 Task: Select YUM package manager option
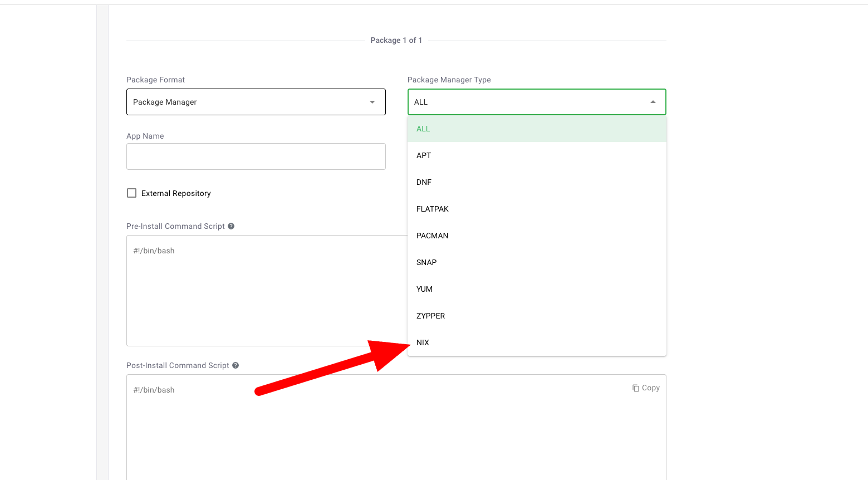tap(537, 289)
